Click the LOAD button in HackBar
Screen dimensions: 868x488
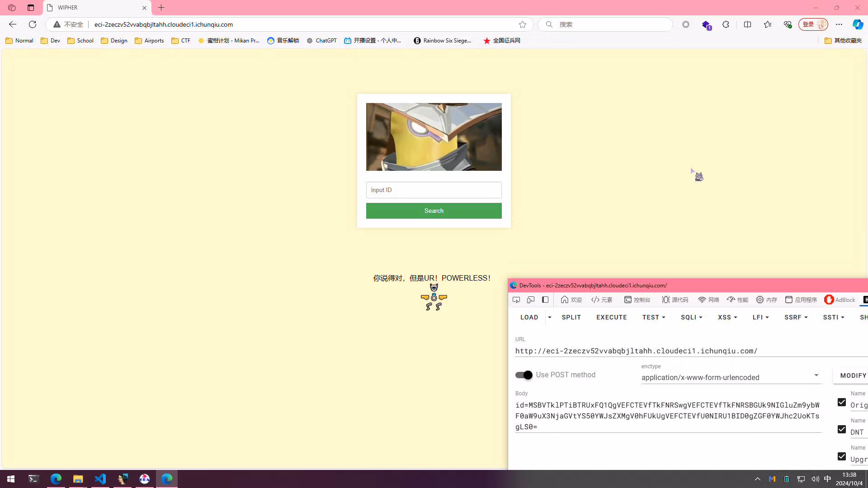(x=529, y=317)
